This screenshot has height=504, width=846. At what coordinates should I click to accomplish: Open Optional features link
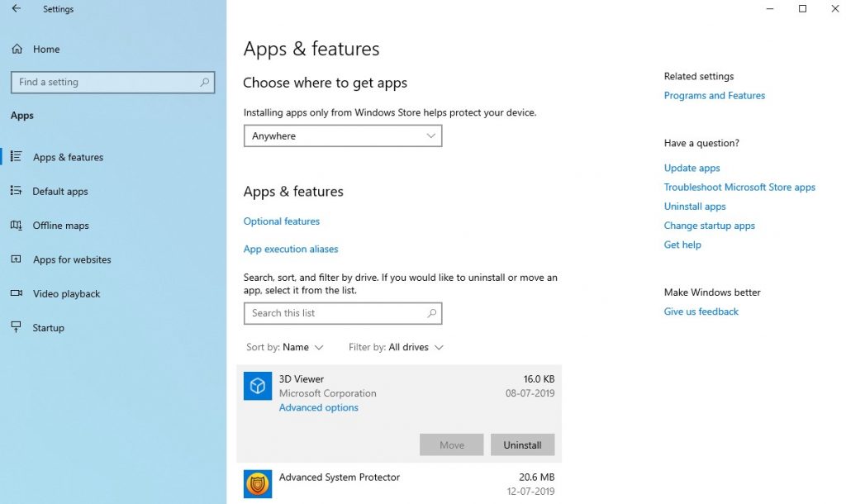click(281, 221)
